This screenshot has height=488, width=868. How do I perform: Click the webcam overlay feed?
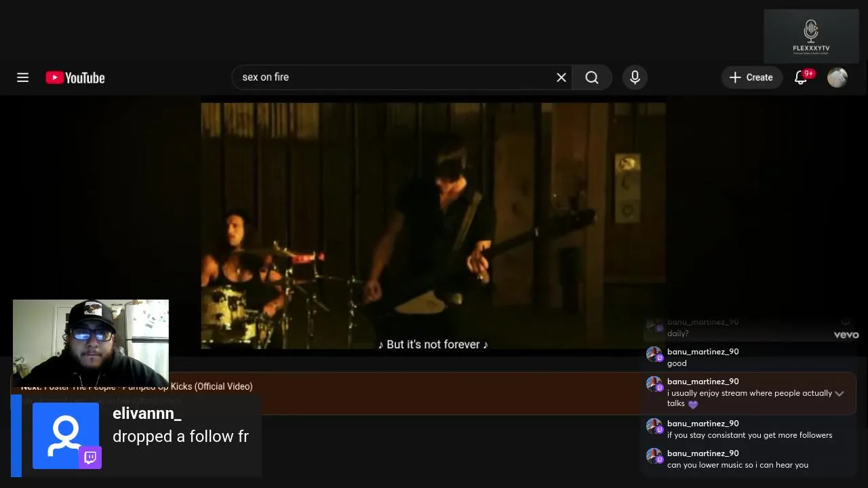[91, 343]
